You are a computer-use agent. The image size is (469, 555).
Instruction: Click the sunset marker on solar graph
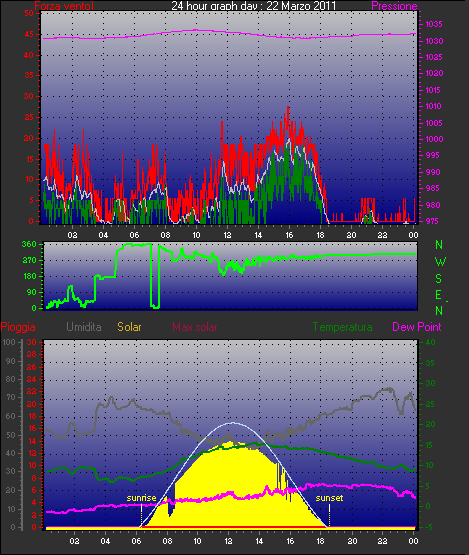coord(329,498)
